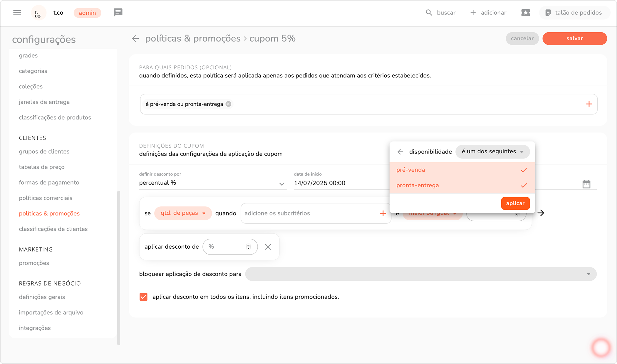The height and width of the screenshot is (364, 617).
Task: Click the chat messages icon
Action: [118, 13]
